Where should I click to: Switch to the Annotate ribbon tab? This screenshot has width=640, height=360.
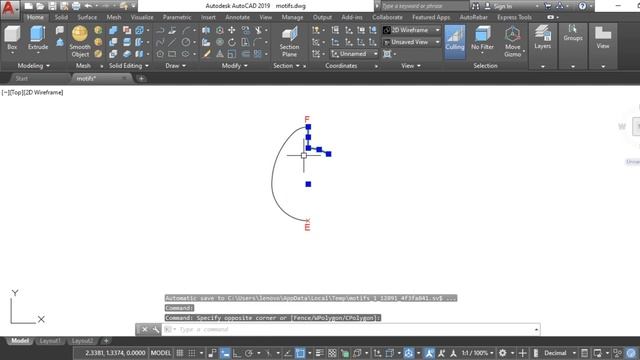coord(237,17)
